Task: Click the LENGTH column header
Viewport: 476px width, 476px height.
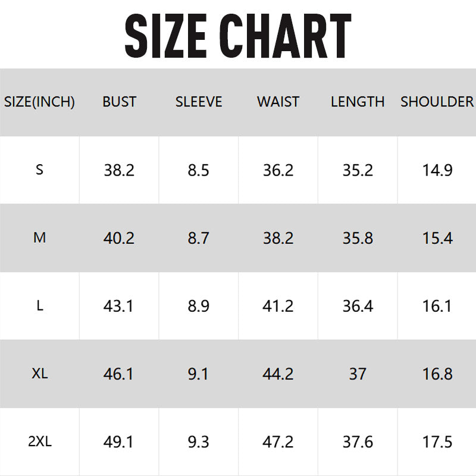Action: pyautogui.click(x=358, y=102)
